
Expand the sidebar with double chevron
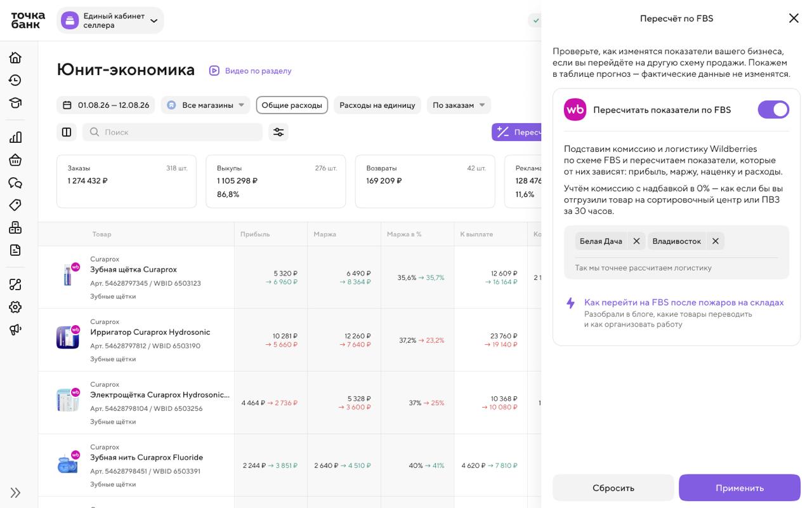(x=15, y=493)
